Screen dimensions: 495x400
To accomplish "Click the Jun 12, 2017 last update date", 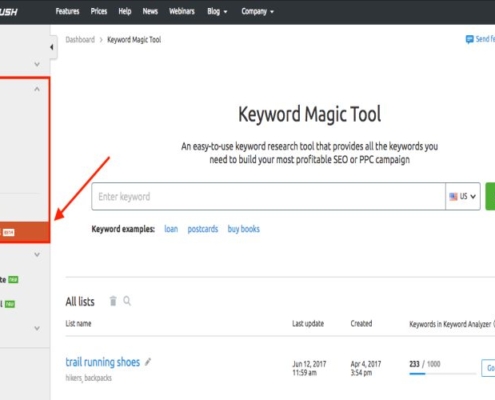I will pyautogui.click(x=309, y=368).
